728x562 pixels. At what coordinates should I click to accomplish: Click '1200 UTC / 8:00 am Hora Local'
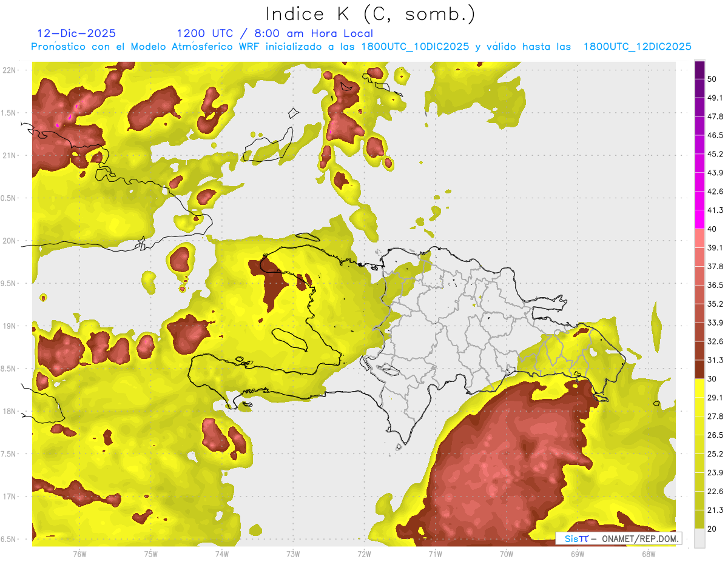275,33
